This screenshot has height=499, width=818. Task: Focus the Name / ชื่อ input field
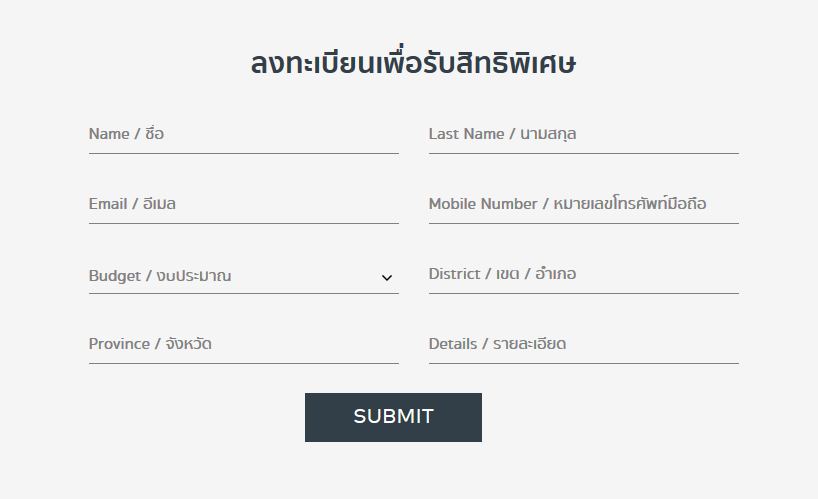244,135
